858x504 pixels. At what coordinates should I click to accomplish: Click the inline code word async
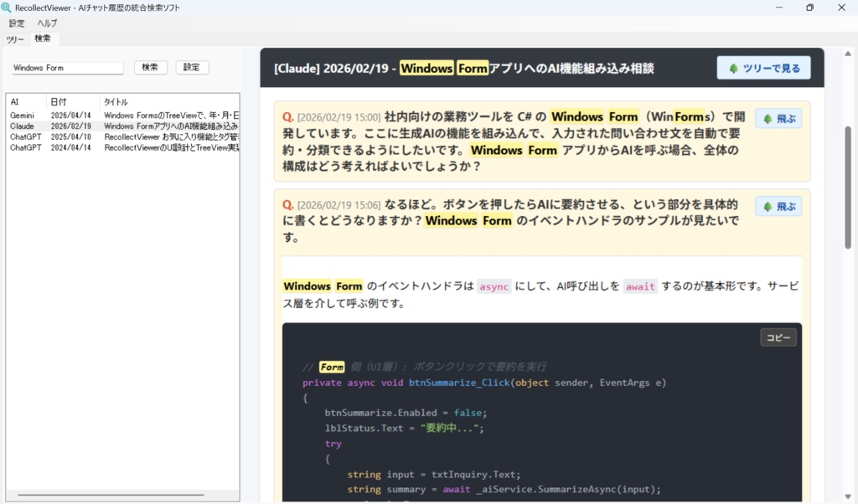coord(494,287)
